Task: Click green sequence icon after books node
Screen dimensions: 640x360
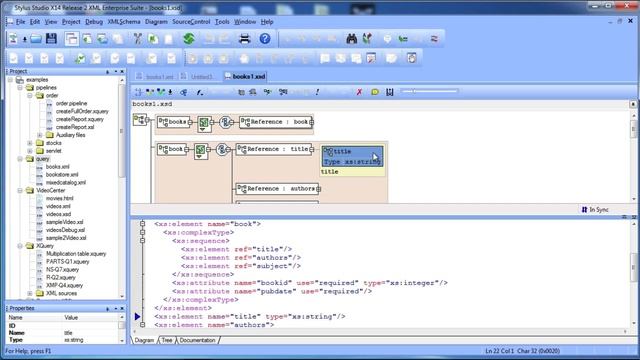Action: pos(204,123)
